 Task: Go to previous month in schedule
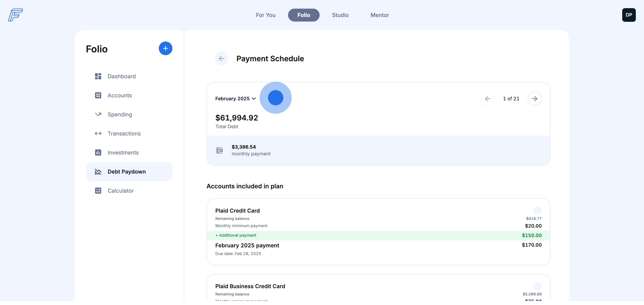coord(487,99)
